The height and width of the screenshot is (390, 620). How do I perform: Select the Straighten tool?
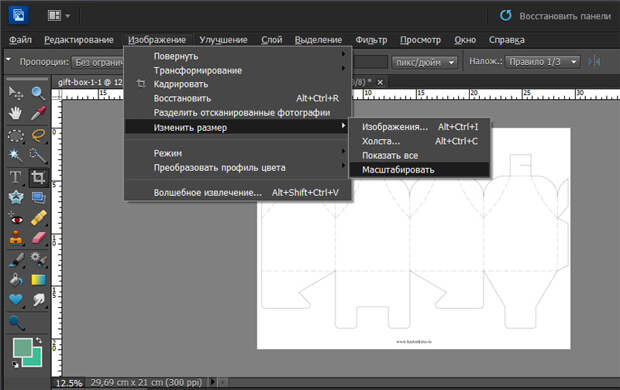pos(38,197)
